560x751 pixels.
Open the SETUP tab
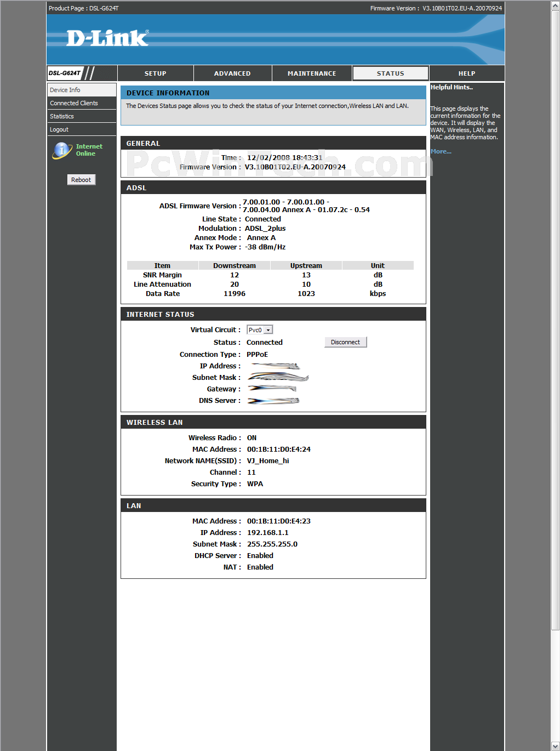coord(156,73)
